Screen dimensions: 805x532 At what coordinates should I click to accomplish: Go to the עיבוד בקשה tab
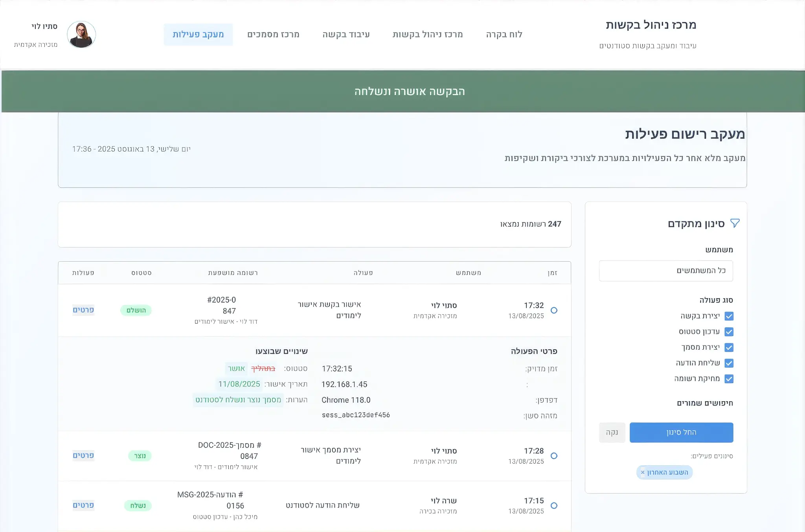346,35
